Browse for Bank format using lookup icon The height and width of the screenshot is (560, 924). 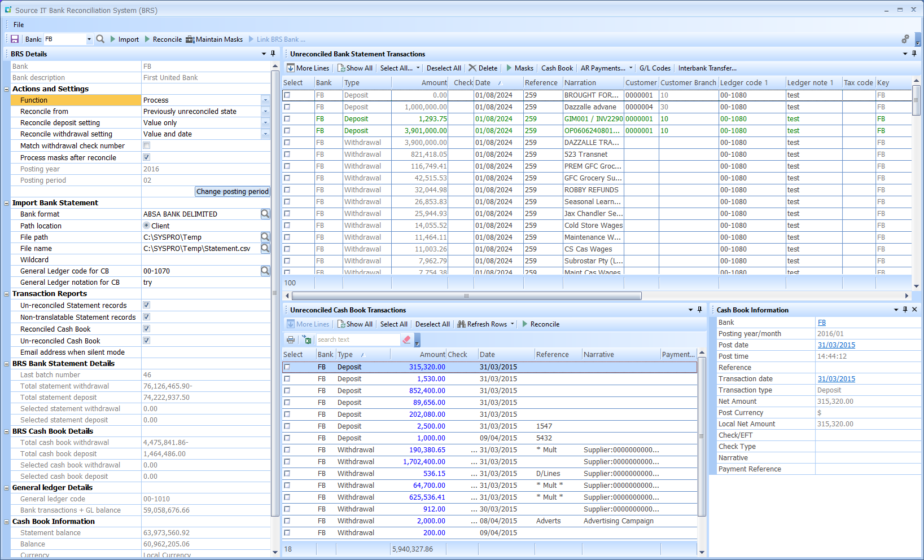pos(265,214)
